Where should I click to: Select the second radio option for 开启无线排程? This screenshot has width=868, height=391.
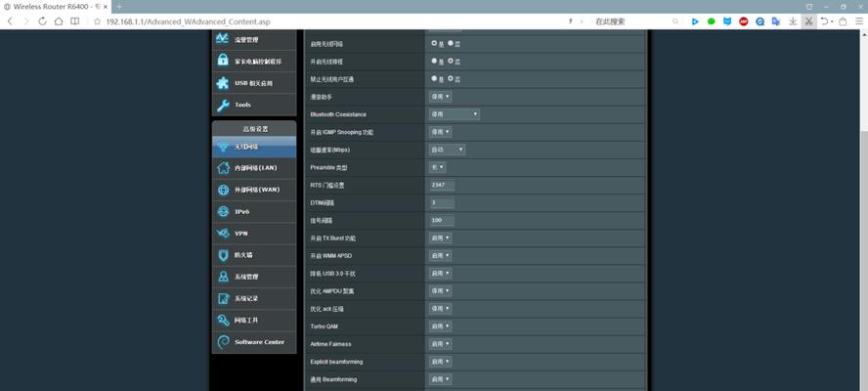[x=451, y=61]
